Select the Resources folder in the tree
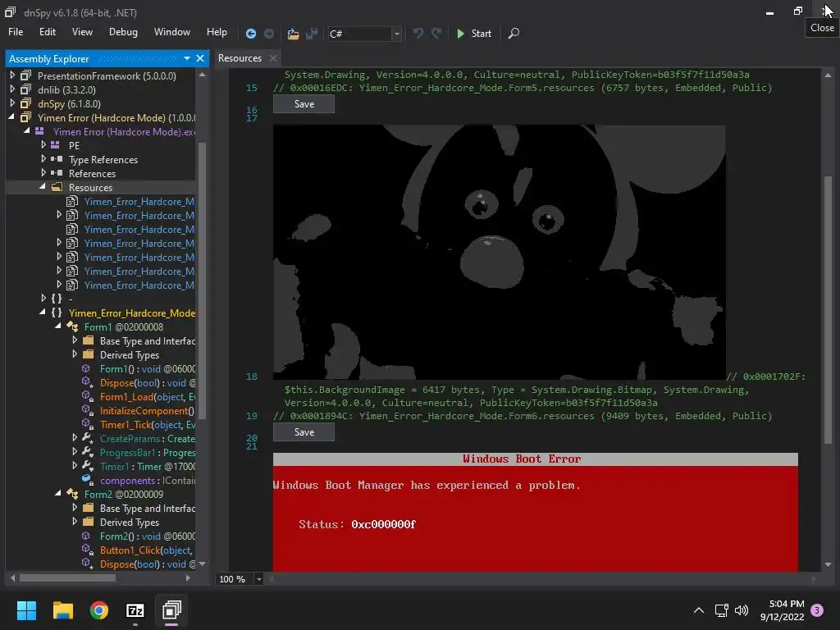The width and height of the screenshot is (840, 630). click(90, 188)
